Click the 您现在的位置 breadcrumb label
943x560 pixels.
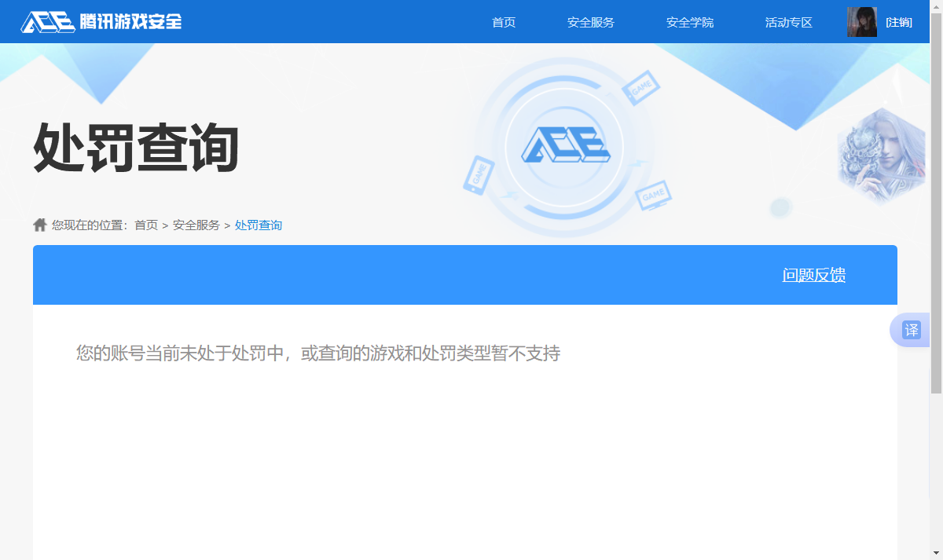pos(90,225)
